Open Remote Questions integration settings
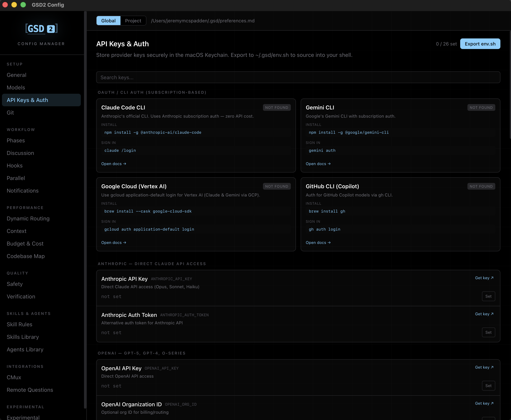This screenshot has height=420, width=511. point(30,390)
